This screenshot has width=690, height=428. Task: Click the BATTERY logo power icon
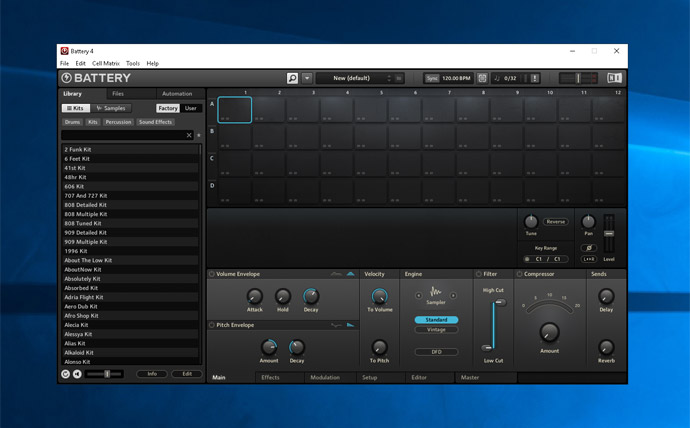coord(66,78)
